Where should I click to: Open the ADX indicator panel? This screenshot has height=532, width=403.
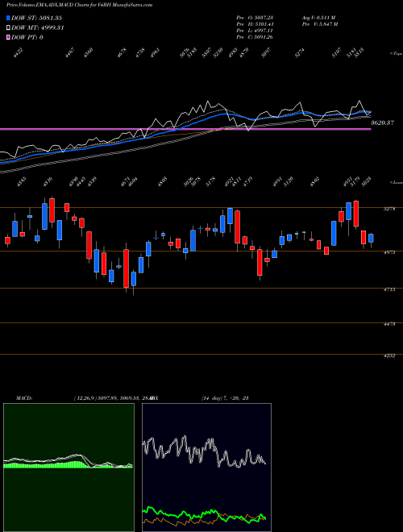click(x=206, y=468)
